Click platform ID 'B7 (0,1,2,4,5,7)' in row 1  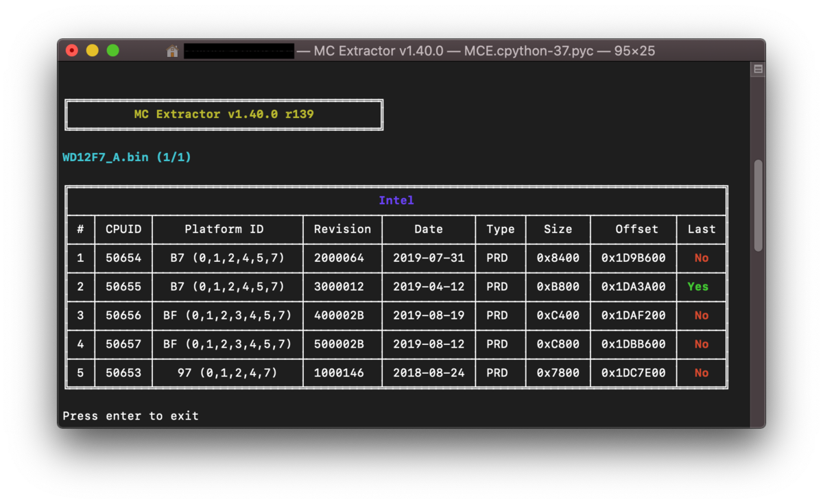pos(228,258)
